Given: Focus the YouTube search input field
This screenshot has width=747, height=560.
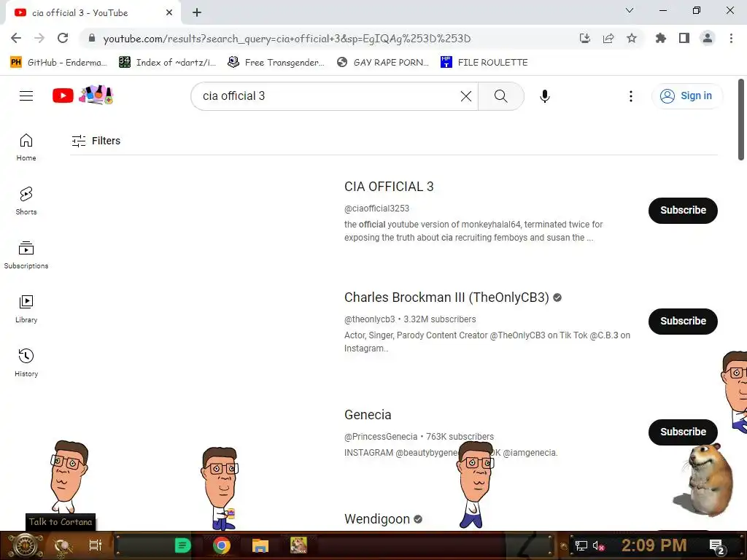Looking at the screenshot, I should 329,96.
